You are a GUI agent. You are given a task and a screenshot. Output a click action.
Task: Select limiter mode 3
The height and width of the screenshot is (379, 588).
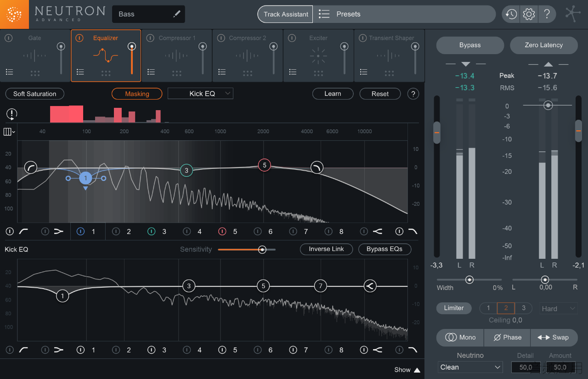click(523, 308)
